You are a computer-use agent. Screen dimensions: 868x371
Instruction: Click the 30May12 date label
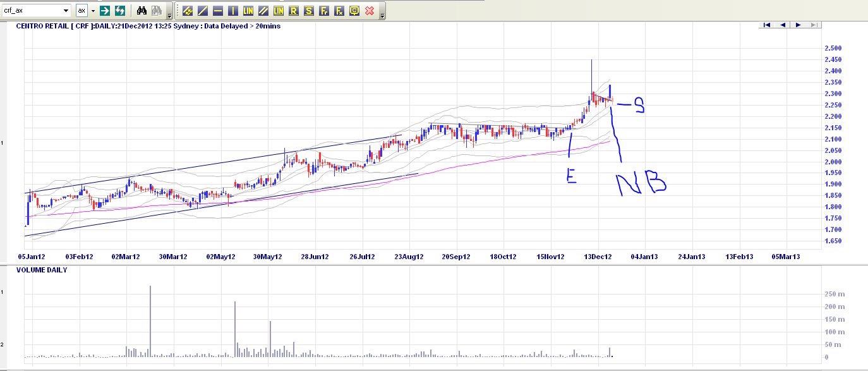click(x=267, y=257)
